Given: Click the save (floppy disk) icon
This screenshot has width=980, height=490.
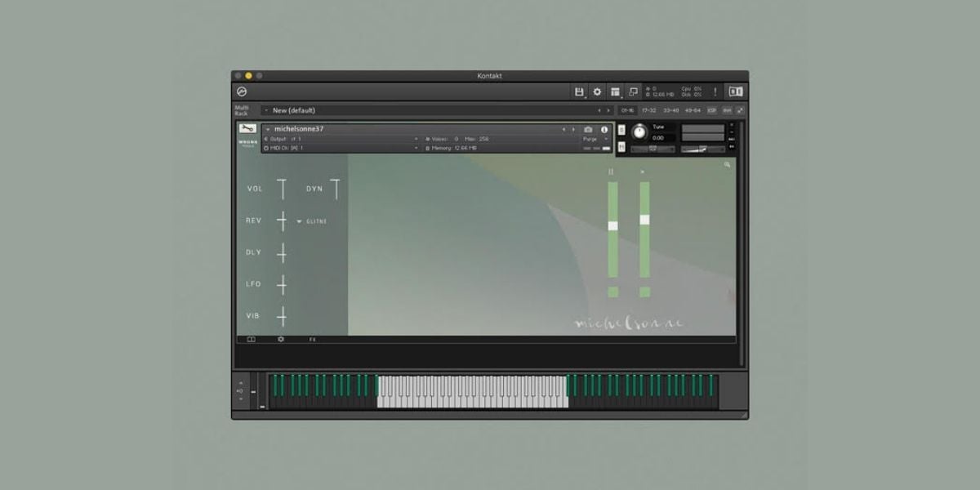Looking at the screenshot, I should [x=579, y=91].
